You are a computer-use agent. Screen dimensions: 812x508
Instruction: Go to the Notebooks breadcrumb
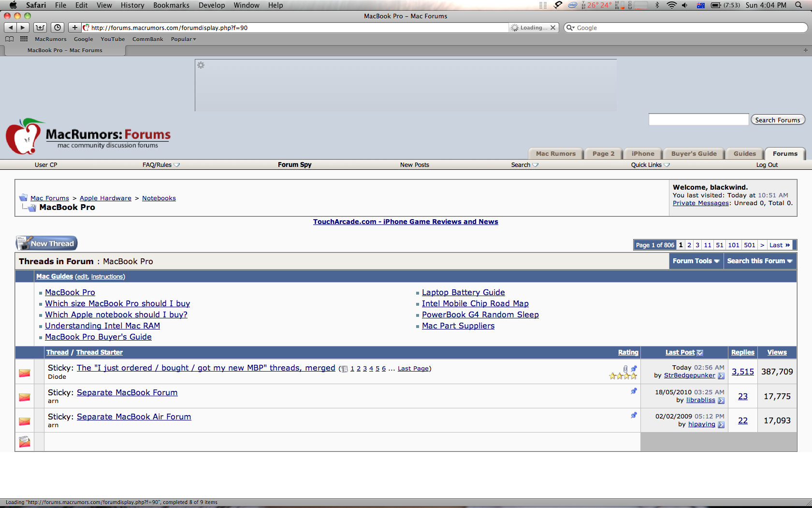(x=159, y=198)
